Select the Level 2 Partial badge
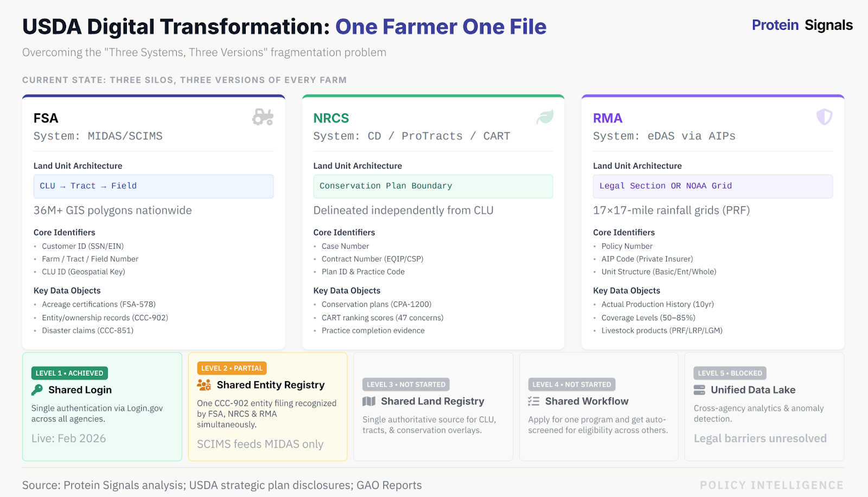The image size is (868, 497). click(x=232, y=368)
